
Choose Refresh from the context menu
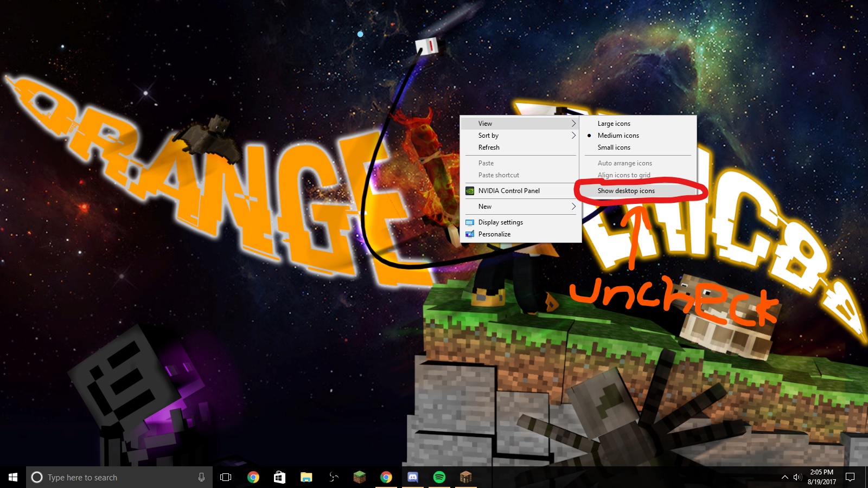pyautogui.click(x=520, y=147)
